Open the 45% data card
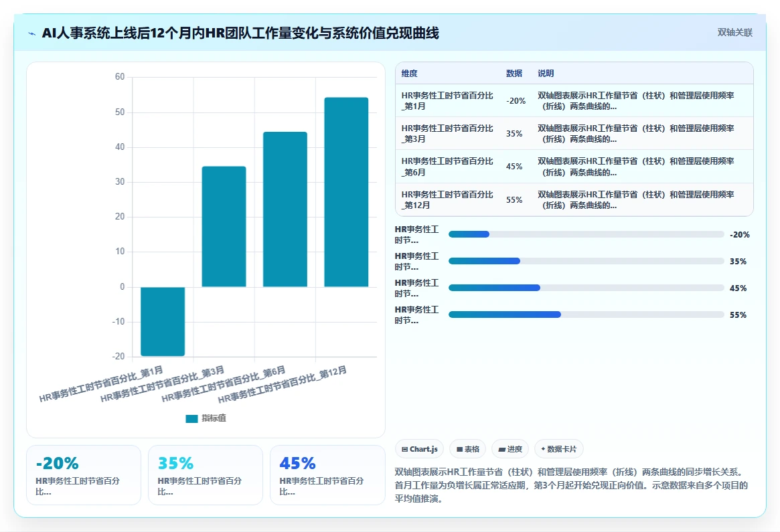Image resolution: width=780 pixels, height=532 pixels. [x=327, y=475]
